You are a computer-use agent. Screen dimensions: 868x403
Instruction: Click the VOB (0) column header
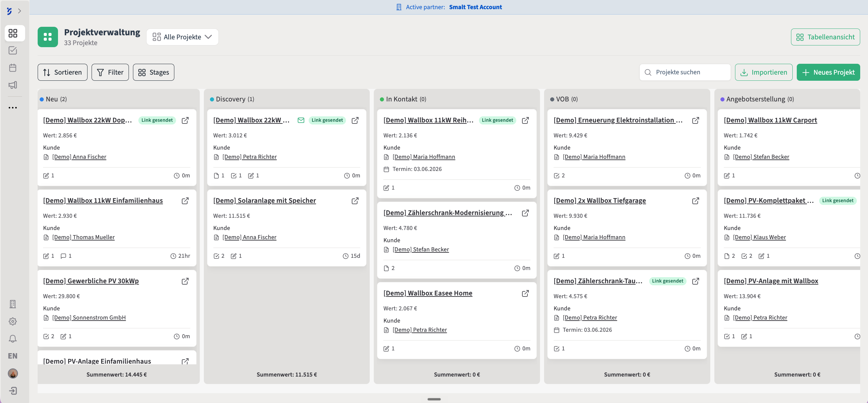tap(564, 99)
